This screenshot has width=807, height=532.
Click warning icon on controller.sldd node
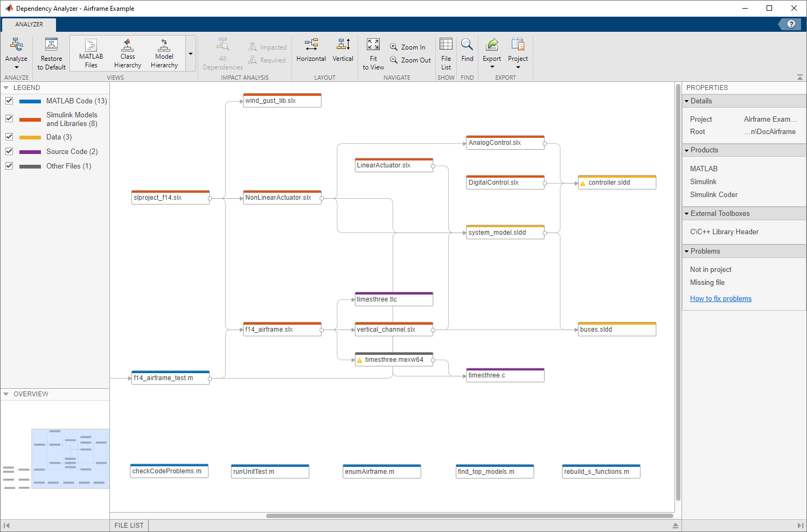(583, 183)
